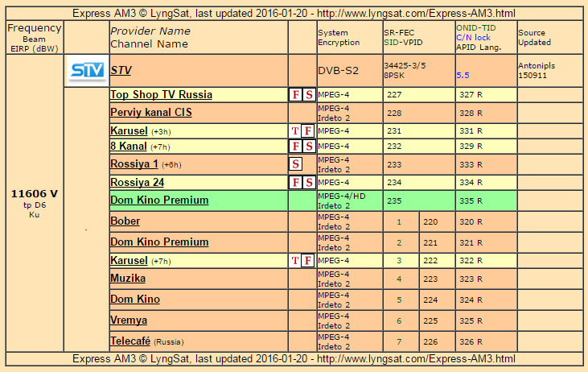588x372 pixels.
Task: Click VPID '235' in the green row
Action: (394, 200)
